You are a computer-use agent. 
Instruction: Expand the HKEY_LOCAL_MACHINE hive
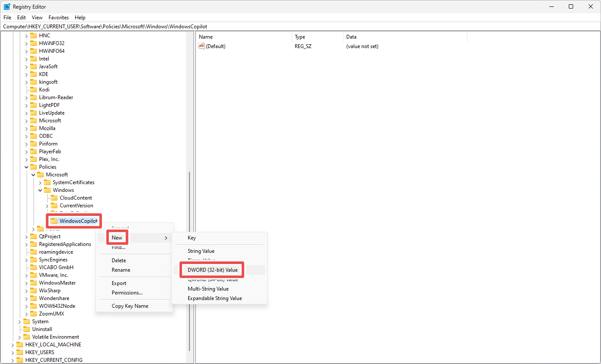[x=12, y=345]
